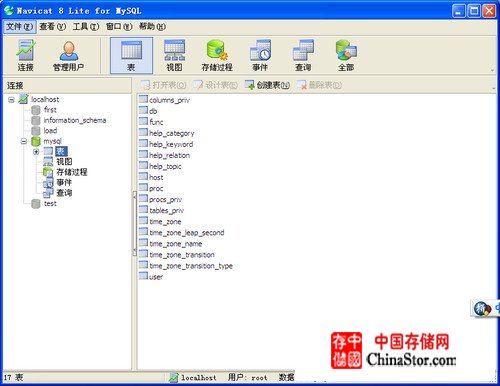This screenshot has height=386, width=500.
Task: Select the tables_priv table
Action: coord(161,210)
